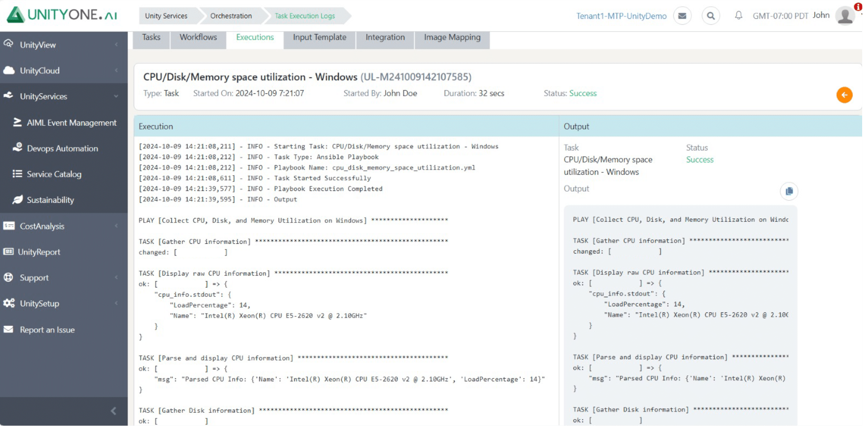Expand the Support menu arrow
868x426 pixels.
pyautogui.click(x=116, y=277)
